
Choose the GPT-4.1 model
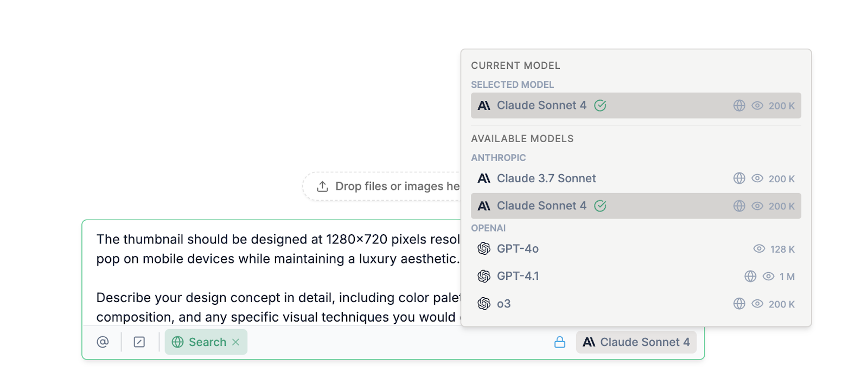point(636,276)
